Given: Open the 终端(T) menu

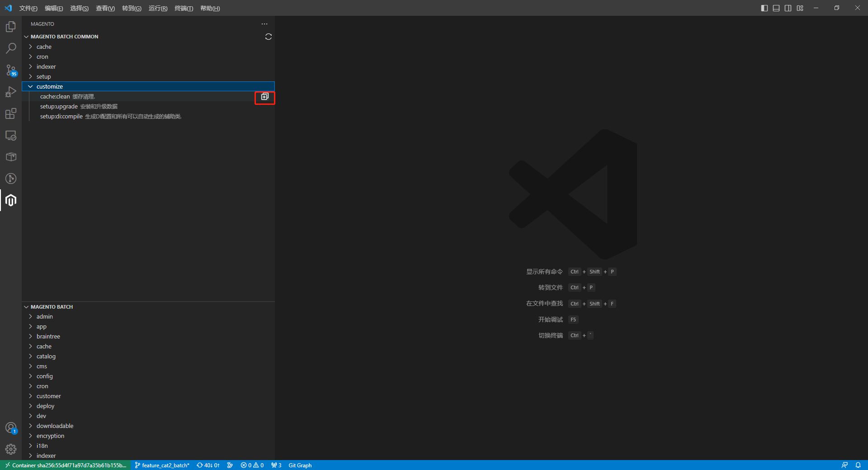Looking at the screenshot, I should tap(184, 8).
